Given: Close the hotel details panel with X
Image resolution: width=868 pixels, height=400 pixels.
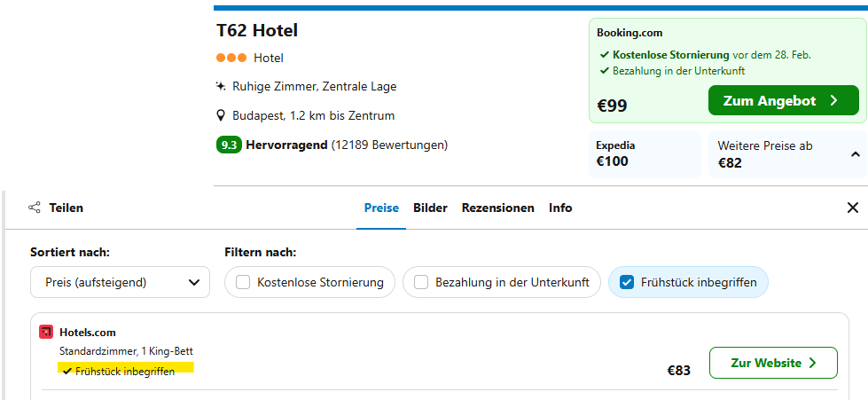Looking at the screenshot, I should 853,208.
